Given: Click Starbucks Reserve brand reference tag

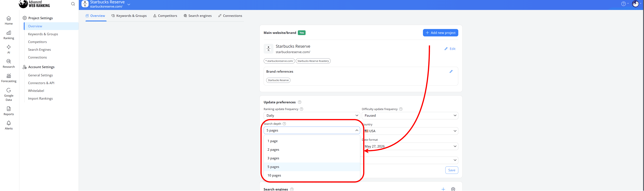Looking at the screenshot, I should click(x=278, y=80).
